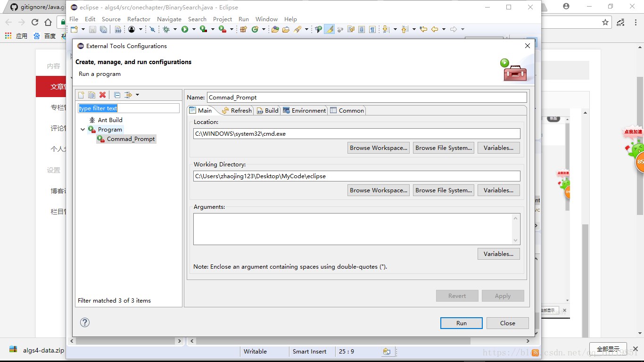Image resolution: width=644 pixels, height=362 pixels.
Task: Click the type filter text field
Action: 129,108
